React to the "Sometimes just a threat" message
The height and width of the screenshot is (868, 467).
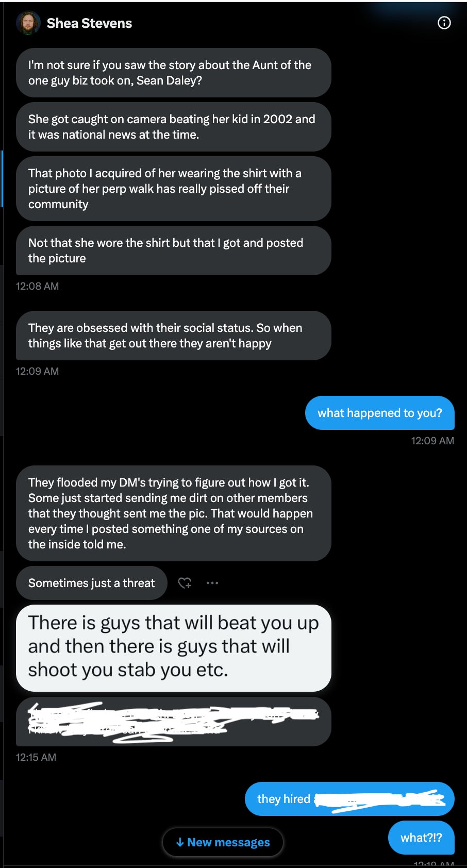[185, 583]
